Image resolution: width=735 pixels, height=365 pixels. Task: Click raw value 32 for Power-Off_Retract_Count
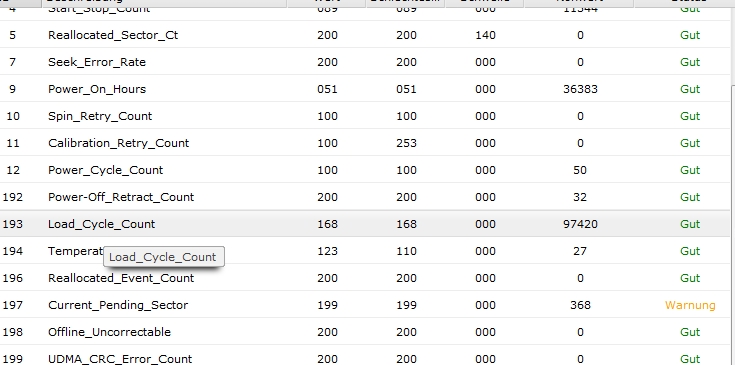click(x=580, y=197)
